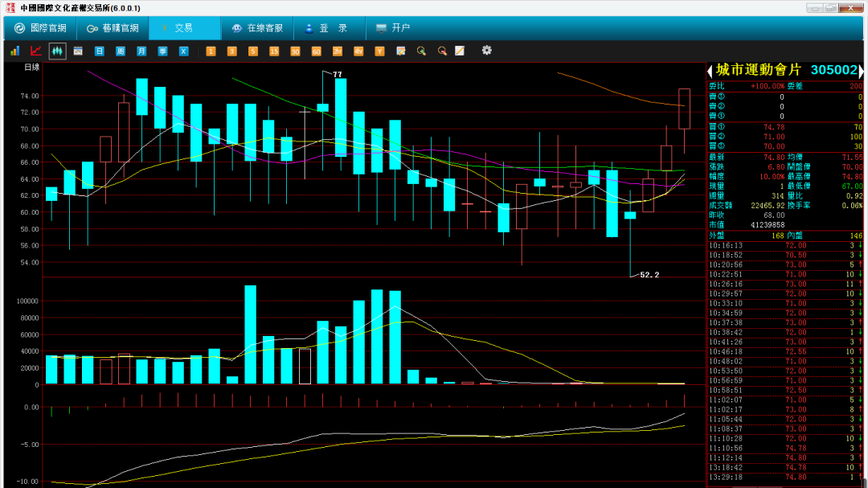Click the 買③ bid price 70.00
Screen dimensions: 868x488
[x=774, y=146]
